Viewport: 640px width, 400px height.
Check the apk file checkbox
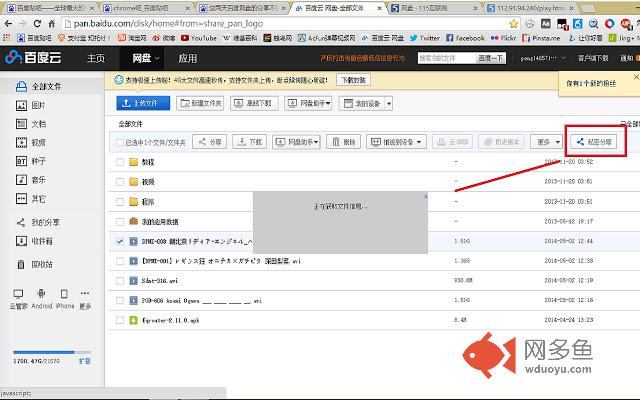click(120, 320)
